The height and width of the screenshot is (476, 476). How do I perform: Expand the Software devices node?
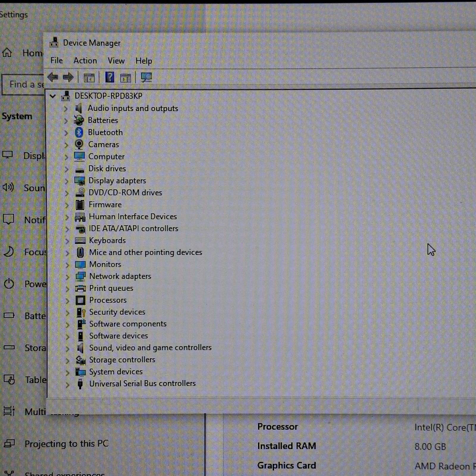(x=68, y=336)
